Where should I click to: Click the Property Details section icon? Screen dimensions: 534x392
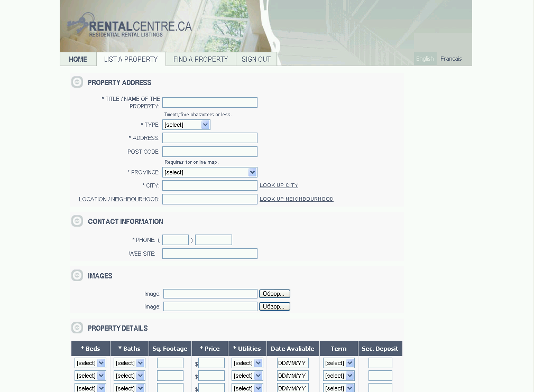pyautogui.click(x=77, y=328)
